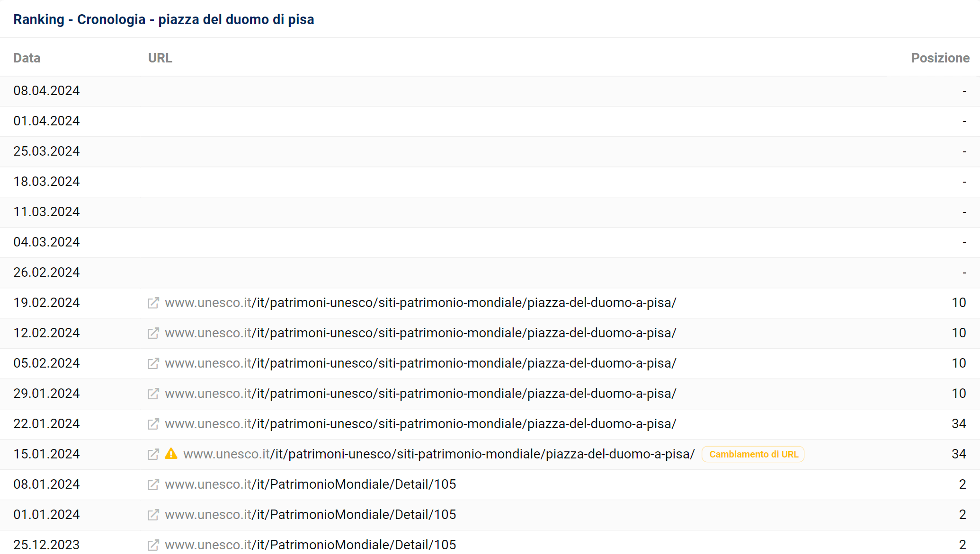
Task: Click the 'Cambiamento di URL' badge
Action: tap(753, 454)
